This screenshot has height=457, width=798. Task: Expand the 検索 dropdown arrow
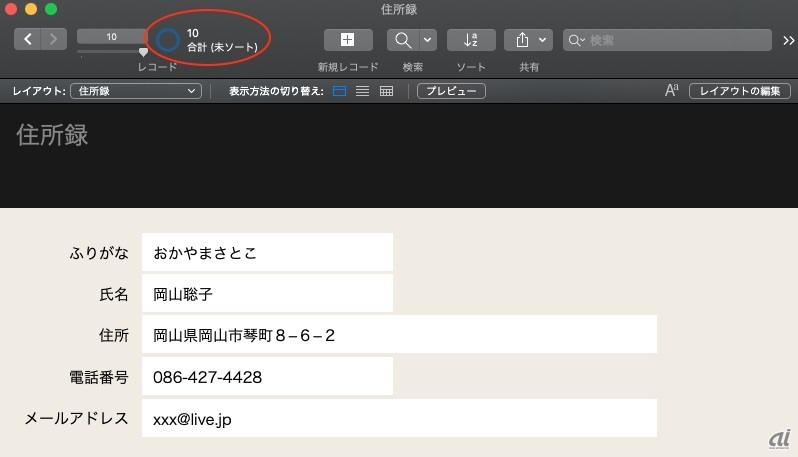point(428,40)
